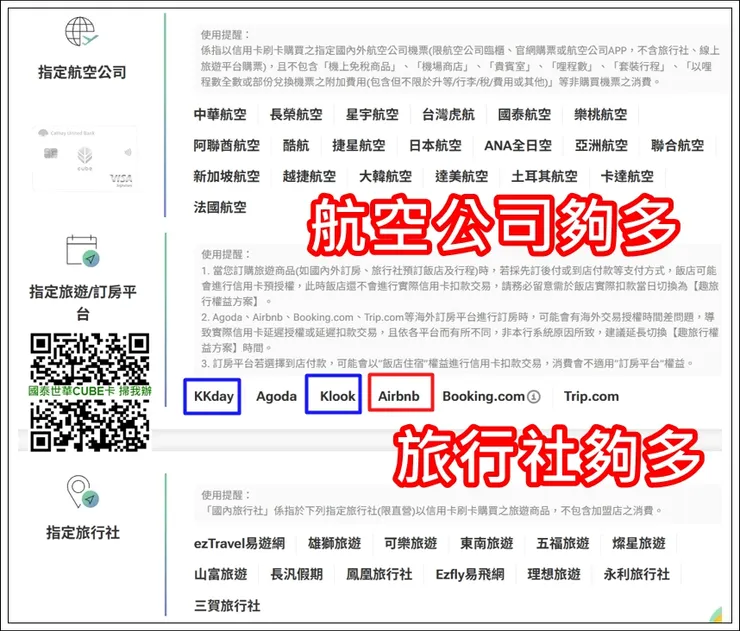The width and height of the screenshot is (740, 631).
Task: Open the Klook platform
Action: 337,396
